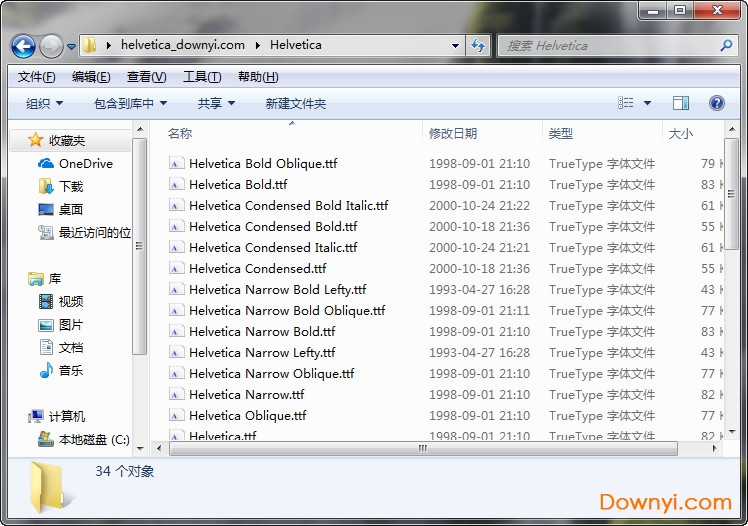Select Helvetica Narrow Lefty.ttf icon

pyautogui.click(x=176, y=352)
